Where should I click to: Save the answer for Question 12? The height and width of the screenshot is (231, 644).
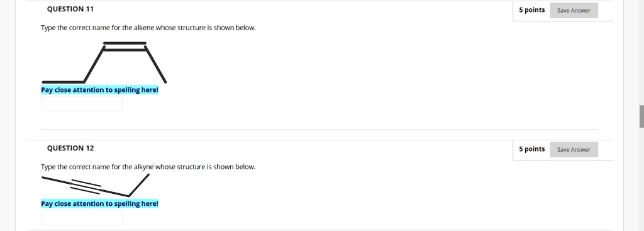pyautogui.click(x=574, y=150)
